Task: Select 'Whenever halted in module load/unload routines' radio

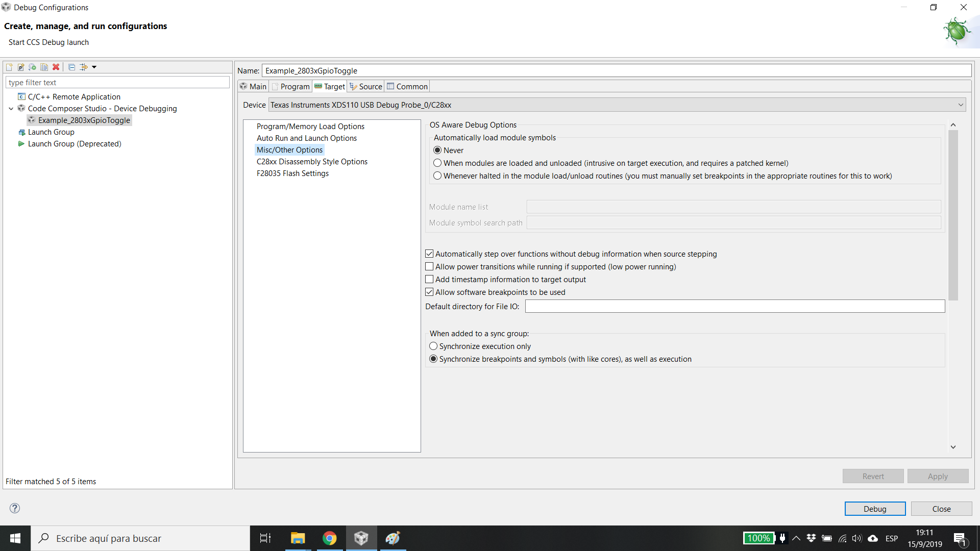Action: pyautogui.click(x=437, y=176)
